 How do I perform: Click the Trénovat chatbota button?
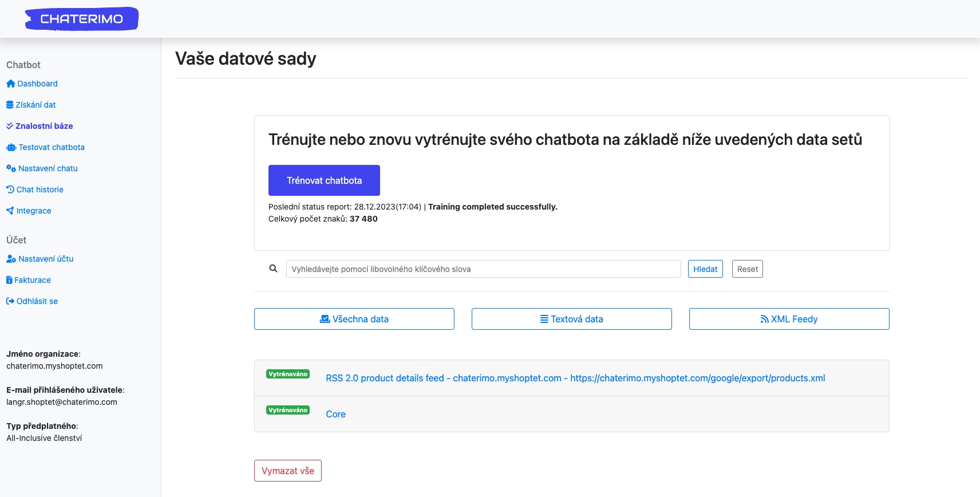(324, 180)
